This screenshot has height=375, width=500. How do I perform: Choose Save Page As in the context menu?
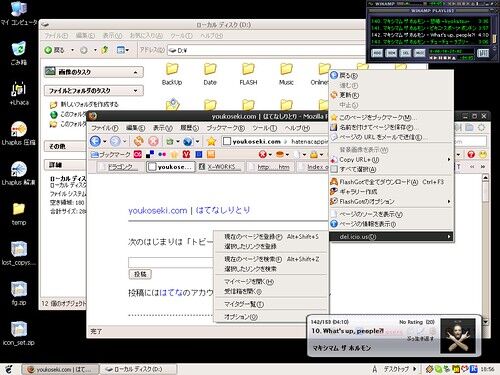click(391, 127)
